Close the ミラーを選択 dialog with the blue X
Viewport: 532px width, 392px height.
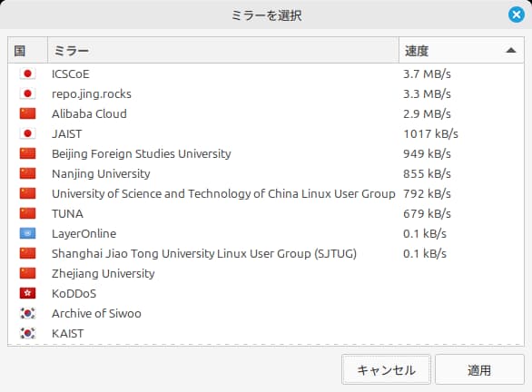[x=517, y=15]
